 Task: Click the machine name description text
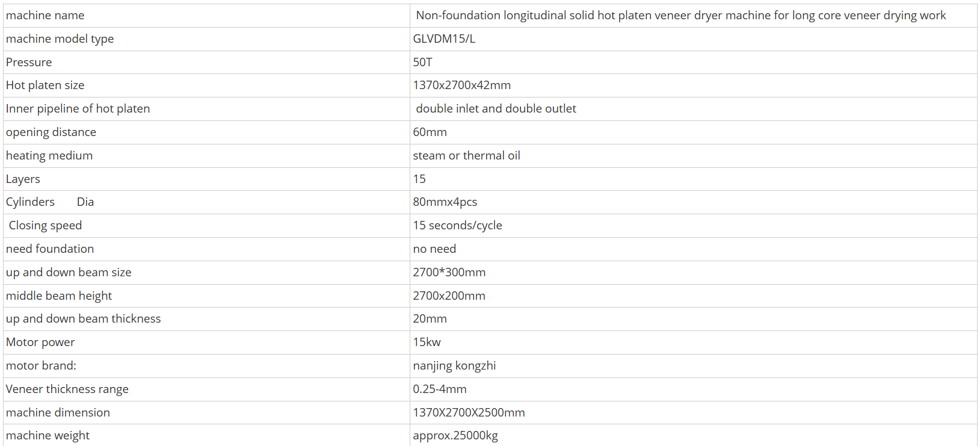680,16
